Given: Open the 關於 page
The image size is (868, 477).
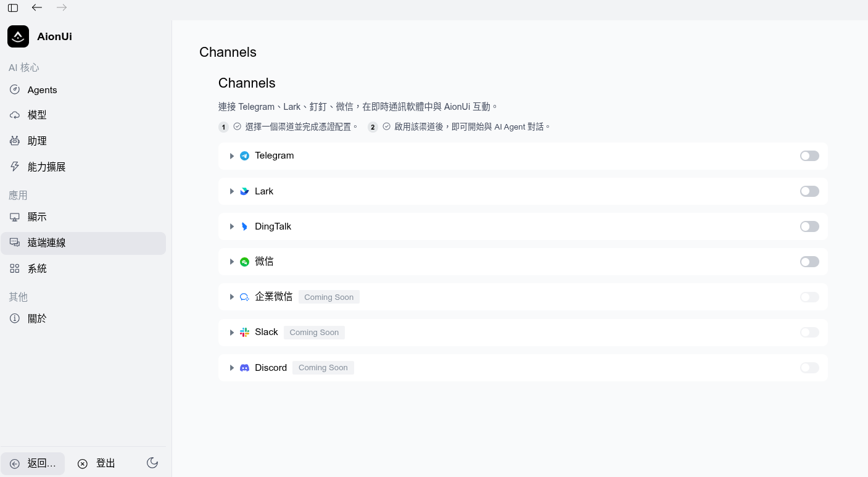Looking at the screenshot, I should tap(83, 318).
